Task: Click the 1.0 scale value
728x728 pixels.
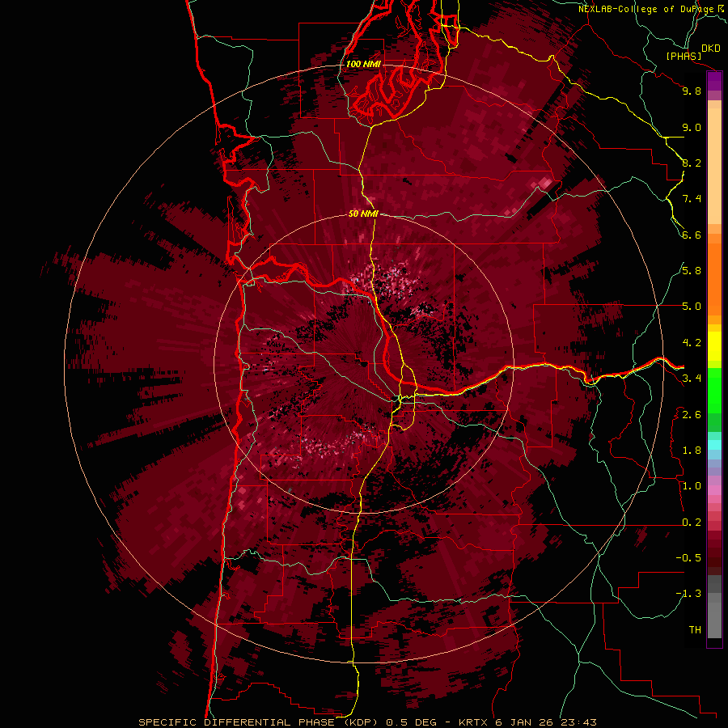Action: coord(692,486)
